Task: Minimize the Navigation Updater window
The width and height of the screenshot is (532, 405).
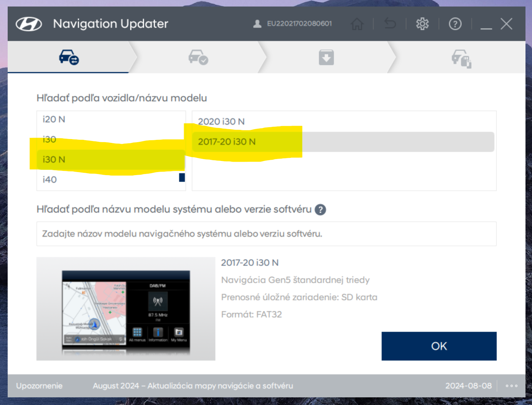Action: click(486, 28)
